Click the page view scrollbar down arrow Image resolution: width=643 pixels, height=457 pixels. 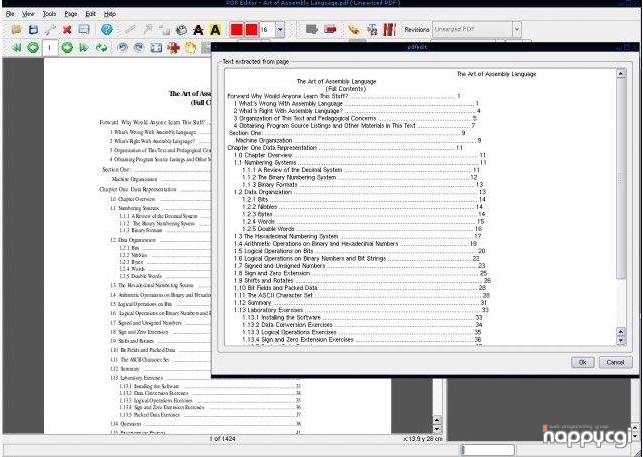[437, 429]
